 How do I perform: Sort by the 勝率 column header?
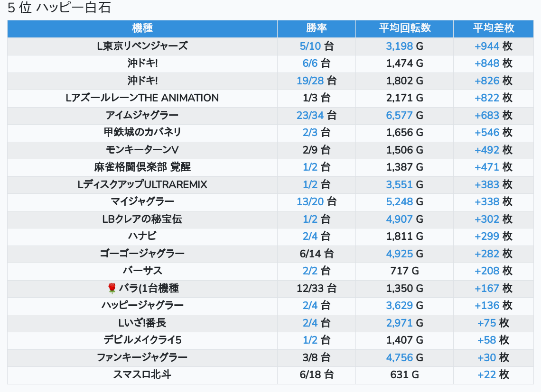tap(316, 28)
